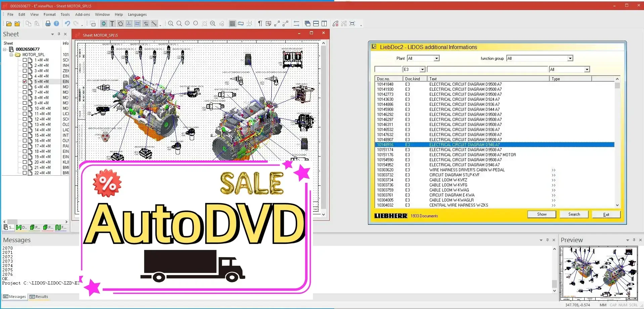Collapse the MOTOR_SPL folder node
The height and width of the screenshot is (309, 644).
[11, 55]
